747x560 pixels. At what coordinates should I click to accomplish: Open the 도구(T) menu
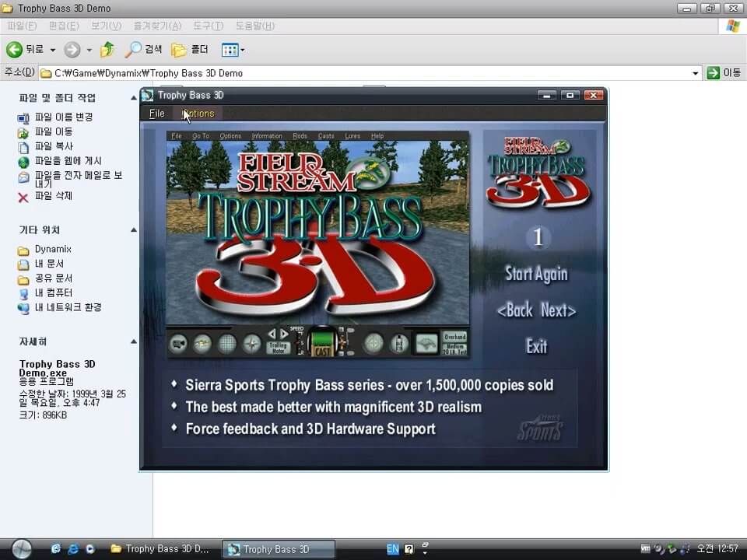click(209, 26)
